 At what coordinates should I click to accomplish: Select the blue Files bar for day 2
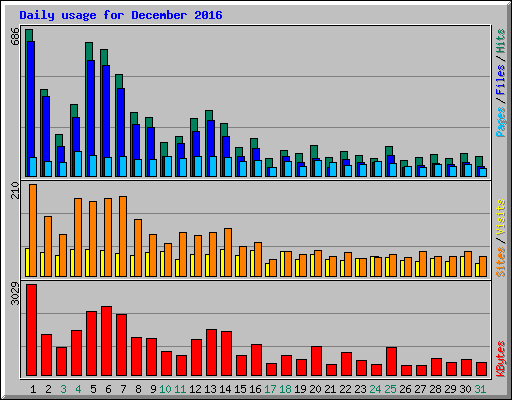coord(46,129)
